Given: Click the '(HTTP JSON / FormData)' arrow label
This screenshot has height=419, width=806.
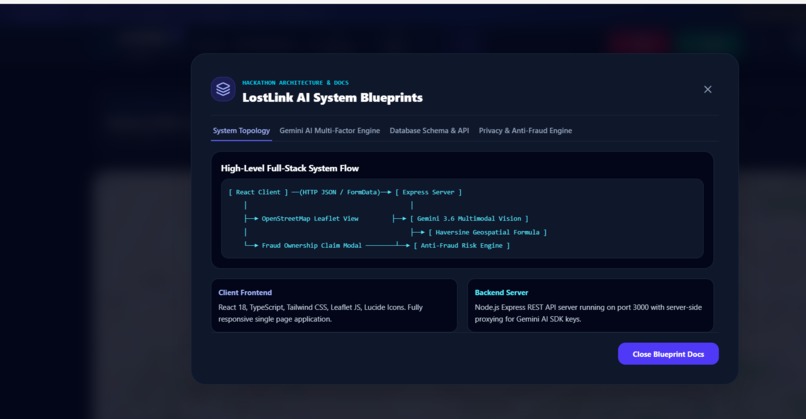Looking at the screenshot, I should pyautogui.click(x=340, y=192).
